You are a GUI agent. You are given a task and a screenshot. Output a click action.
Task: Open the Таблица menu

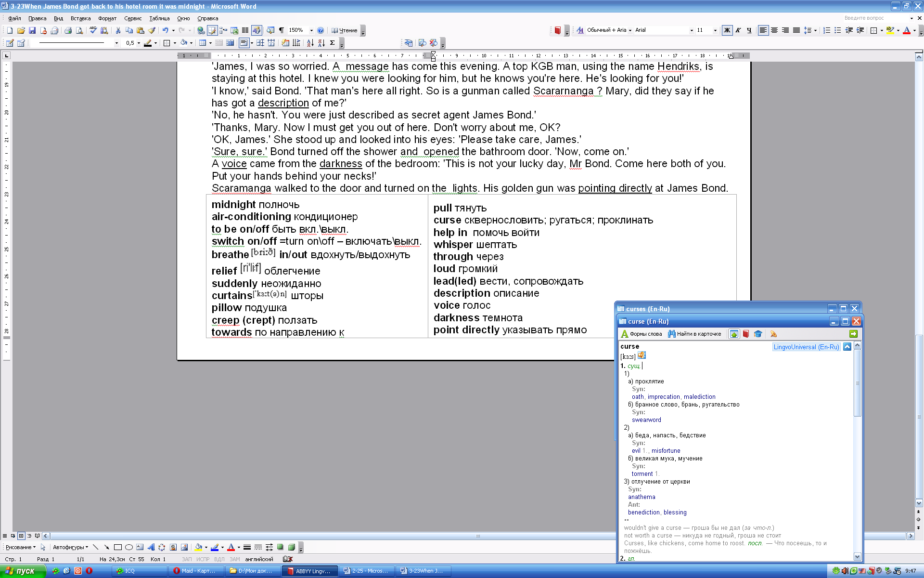coord(159,18)
